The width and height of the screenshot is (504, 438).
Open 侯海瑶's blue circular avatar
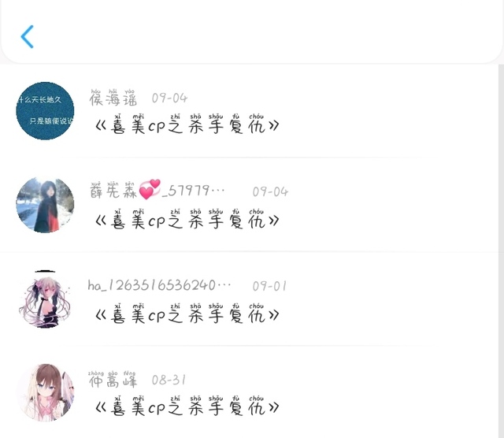point(45,110)
